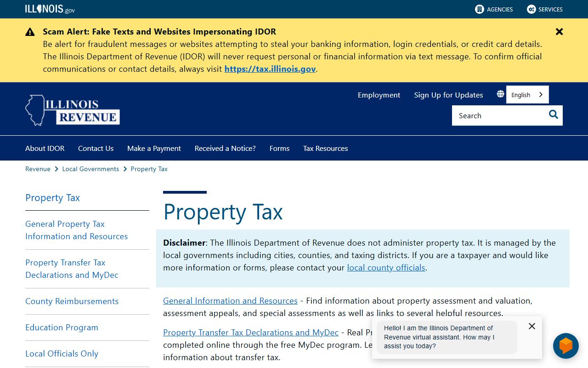588x368 pixels.
Task: Open the About IDOR menu
Action: pos(45,148)
